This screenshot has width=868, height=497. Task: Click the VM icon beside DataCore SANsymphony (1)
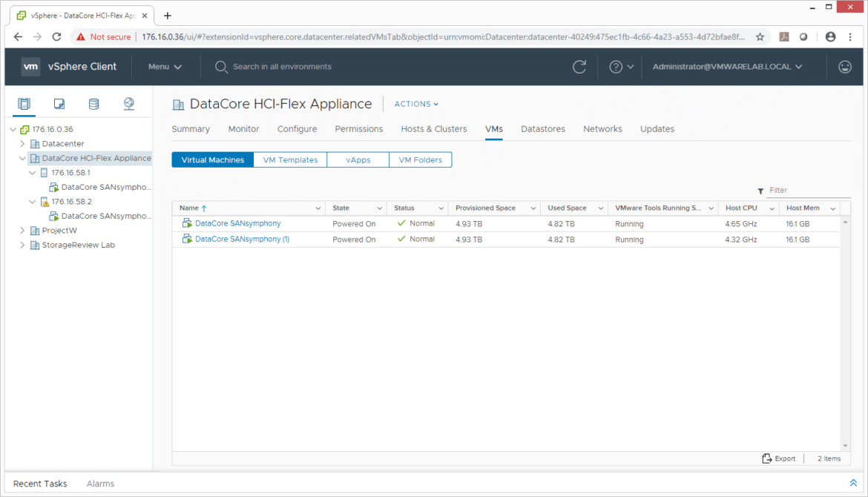point(187,239)
